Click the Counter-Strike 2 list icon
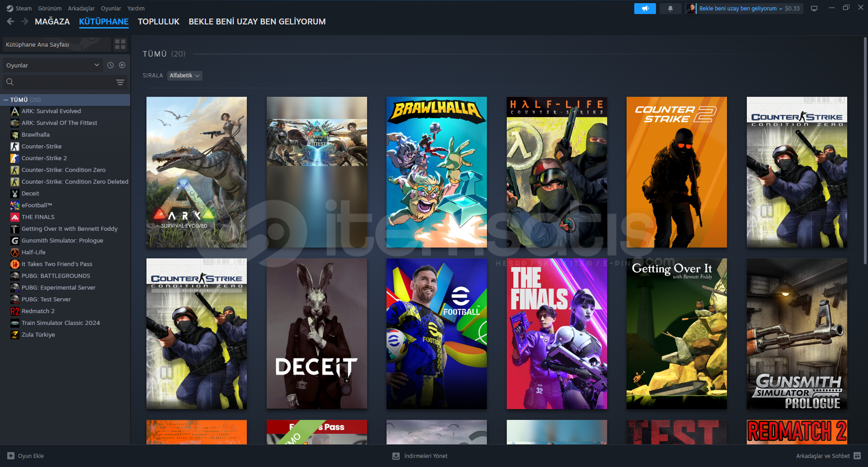The width and height of the screenshot is (868, 467). tap(15, 158)
